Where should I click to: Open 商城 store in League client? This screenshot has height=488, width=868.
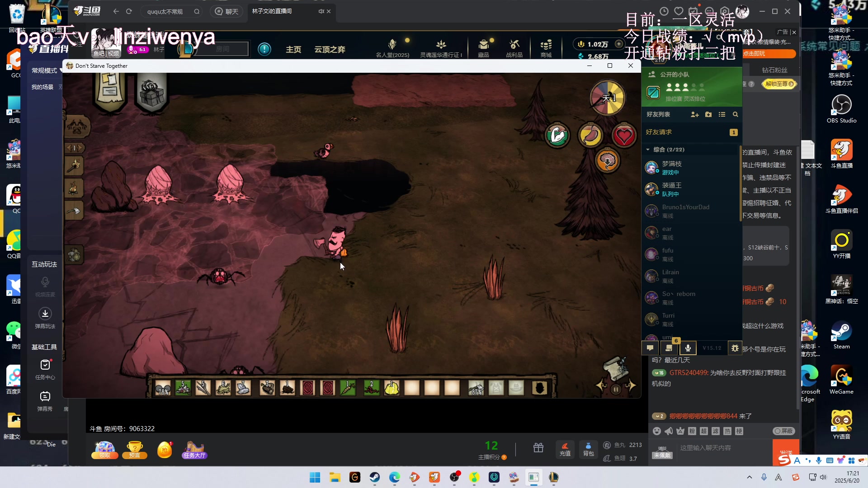(x=546, y=48)
